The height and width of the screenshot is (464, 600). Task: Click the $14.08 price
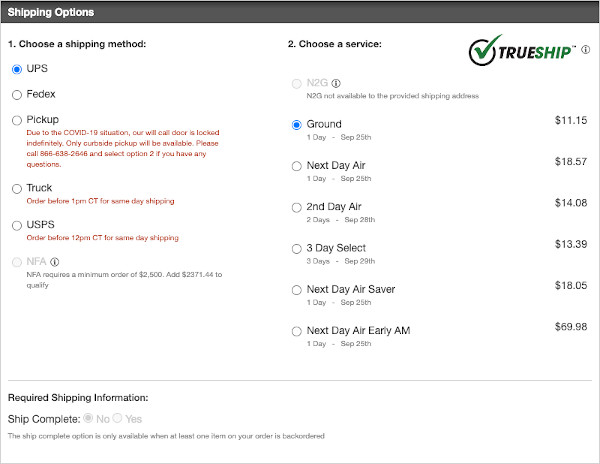point(571,203)
